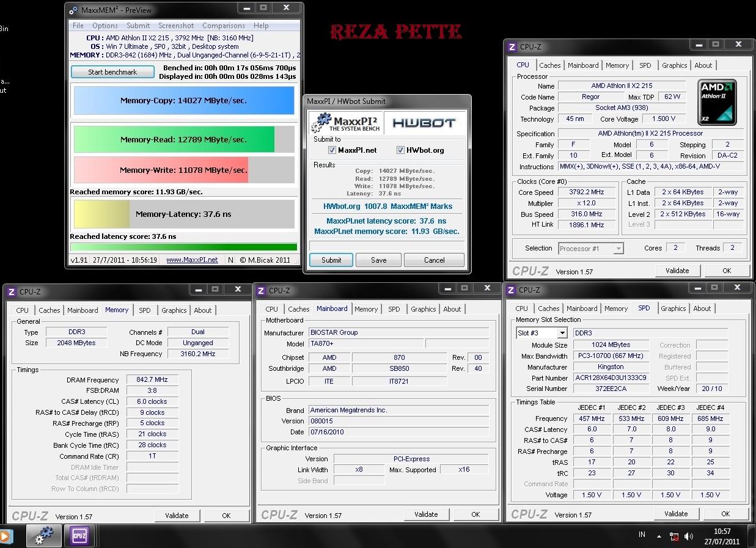The image size is (756, 548).
Task: Click the Southbridge value SB850
Action: (399, 368)
